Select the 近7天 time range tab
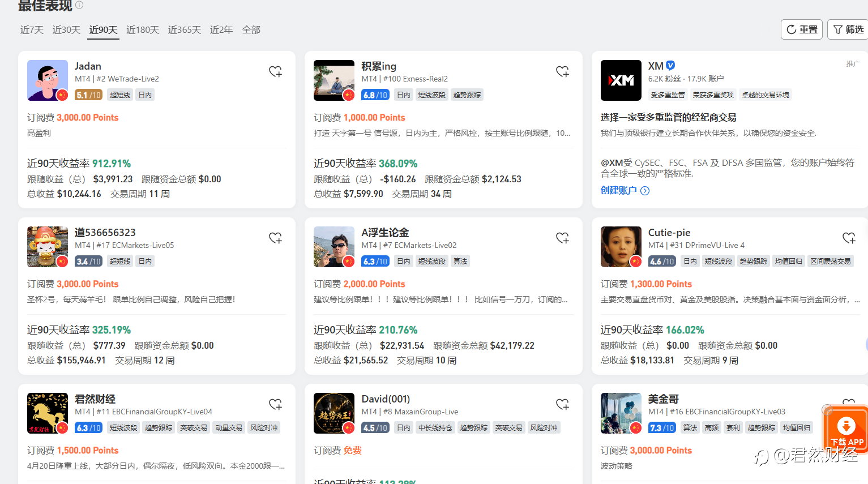Viewport: 868px width, 484px height. pos(32,30)
